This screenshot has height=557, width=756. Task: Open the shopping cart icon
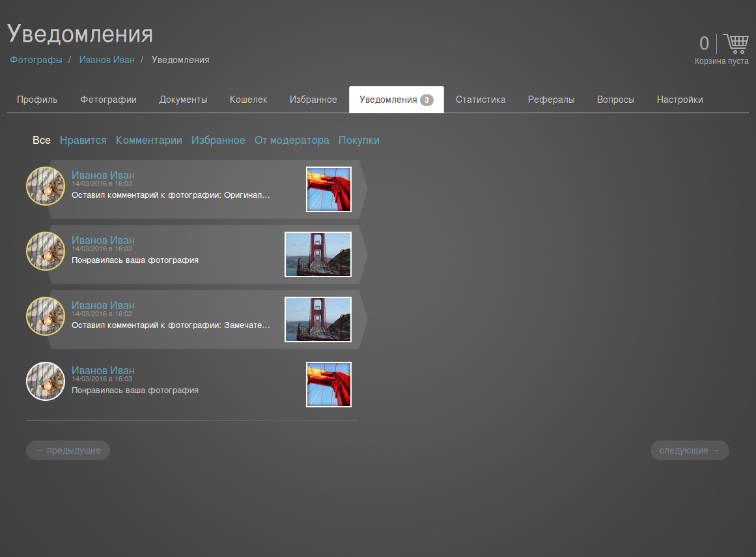736,44
